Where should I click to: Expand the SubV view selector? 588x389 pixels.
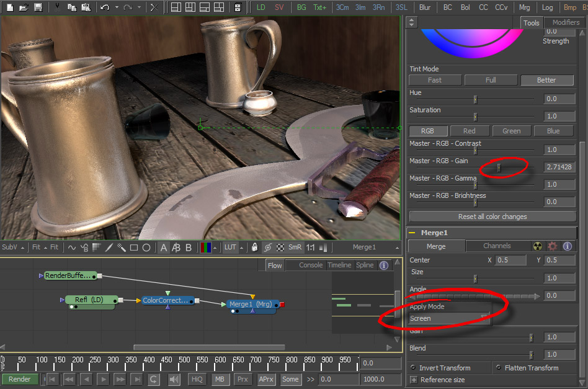pos(11,246)
